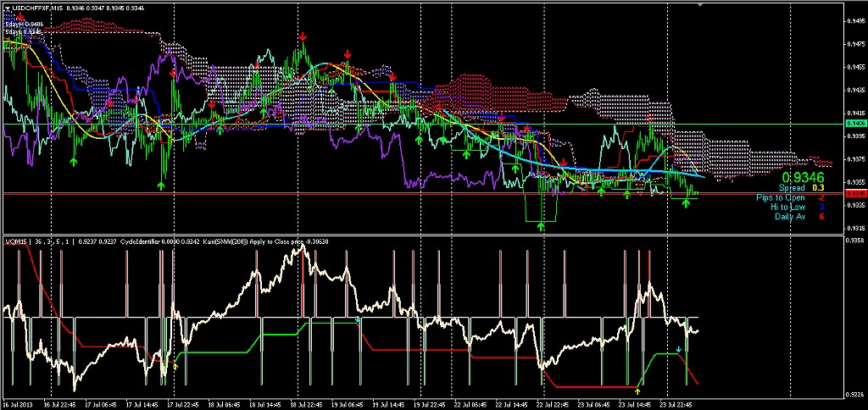Click the Pips to Open label
The width and height of the screenshot is (868, 410).
[x=781, y=197]
